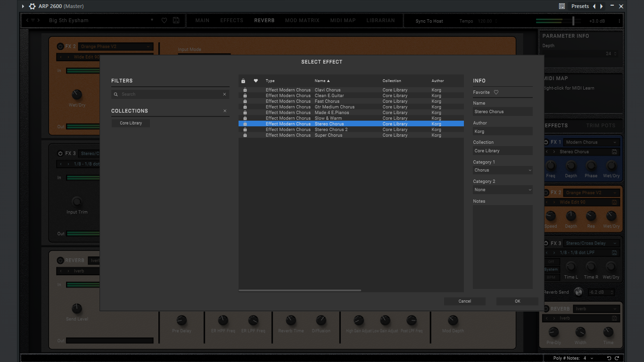Screen dimensions: 644x362
Task: Save 1/8 dot LPF preset in sidebar FX 3
Action: (614, 253)
